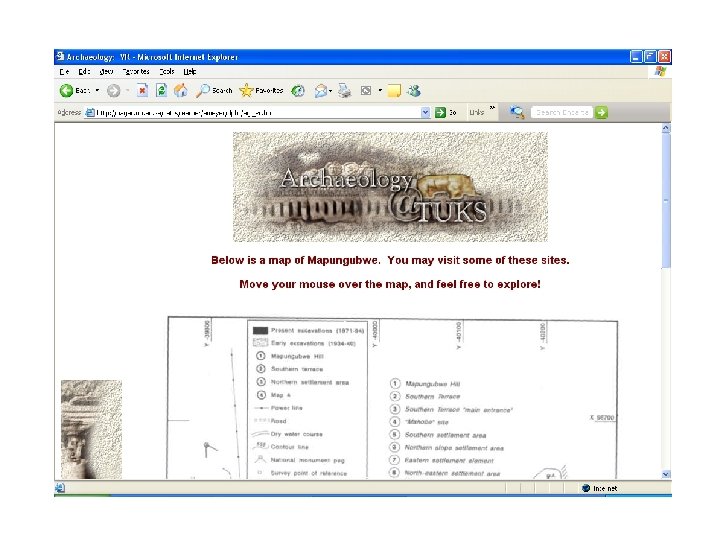720x540 pixels.
Task: Open the Favorites menu
Action: (x=136, y=72)
